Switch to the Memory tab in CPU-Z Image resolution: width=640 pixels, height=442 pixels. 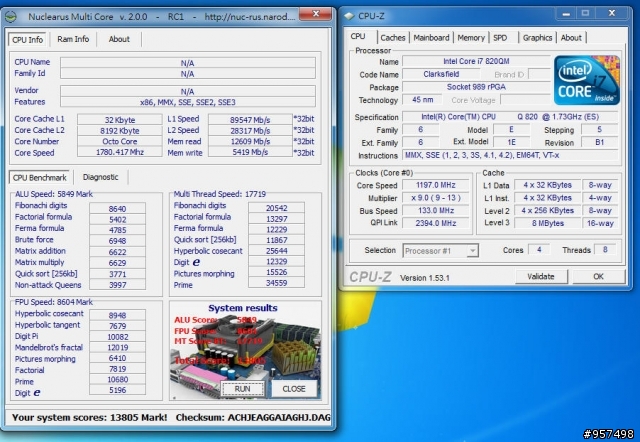(471, 38)
